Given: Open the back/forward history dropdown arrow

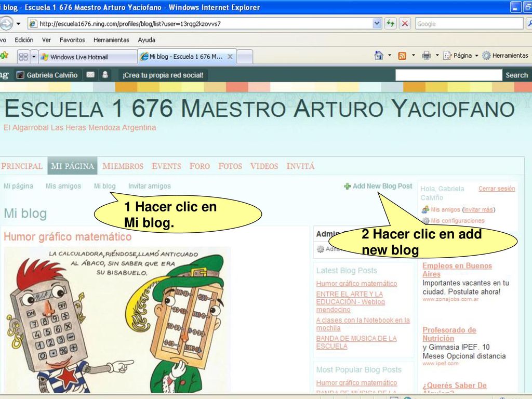Looking at the screenshot, I should (x=18, y=24).
